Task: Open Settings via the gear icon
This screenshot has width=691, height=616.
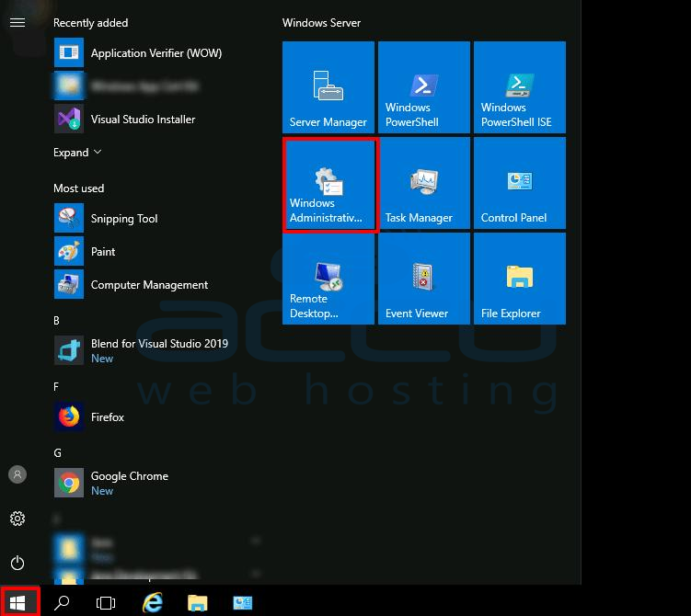Action: (x=17, y=519)
